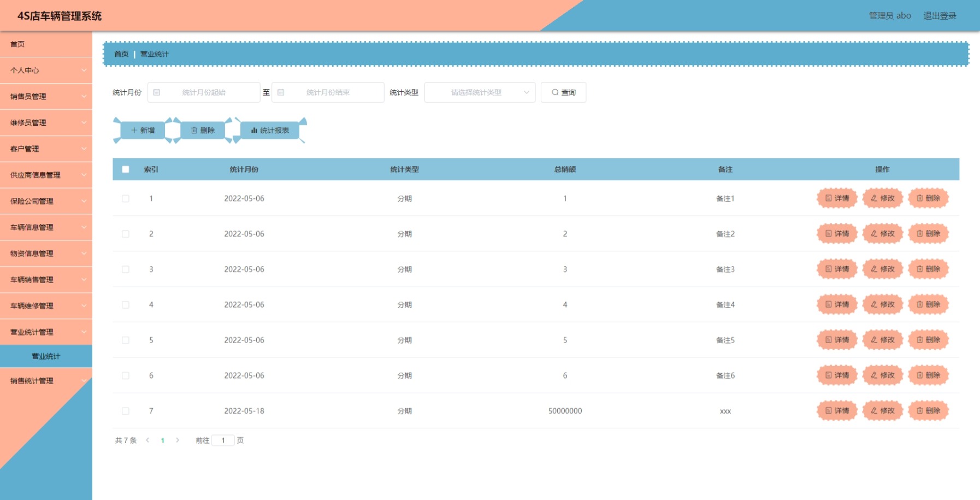
Task: Click 删除 for the 50000000 row
Action: pos(929,411)
